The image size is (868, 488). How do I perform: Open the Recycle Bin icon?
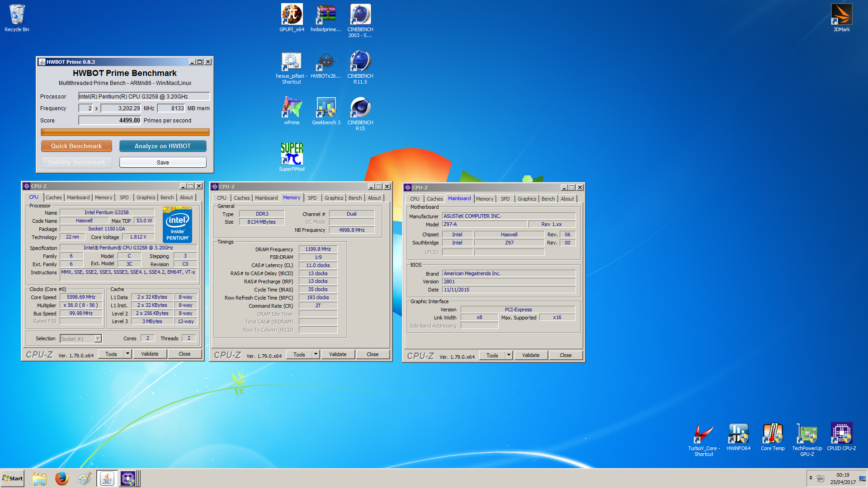17,18
